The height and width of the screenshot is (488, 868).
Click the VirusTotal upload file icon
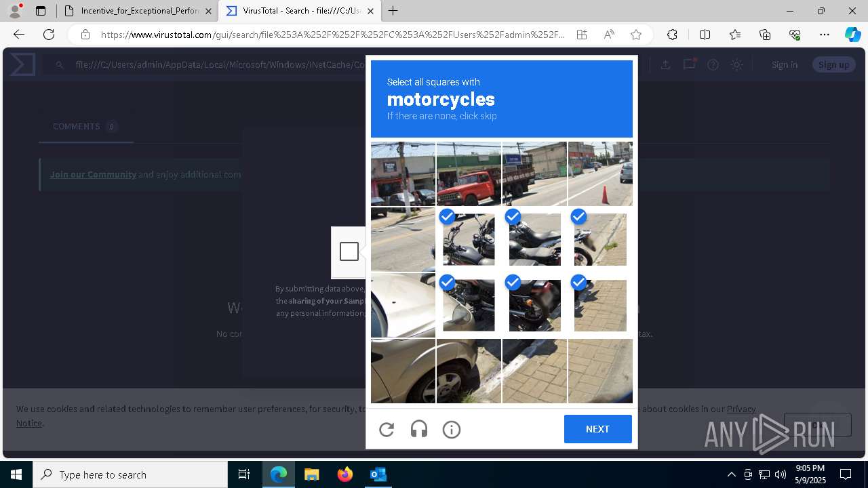666,64
